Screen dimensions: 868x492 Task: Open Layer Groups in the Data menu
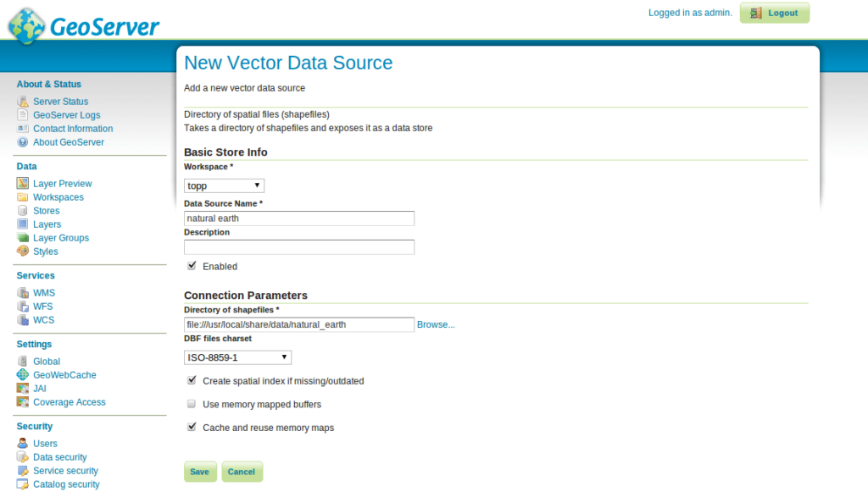[61, 238]
